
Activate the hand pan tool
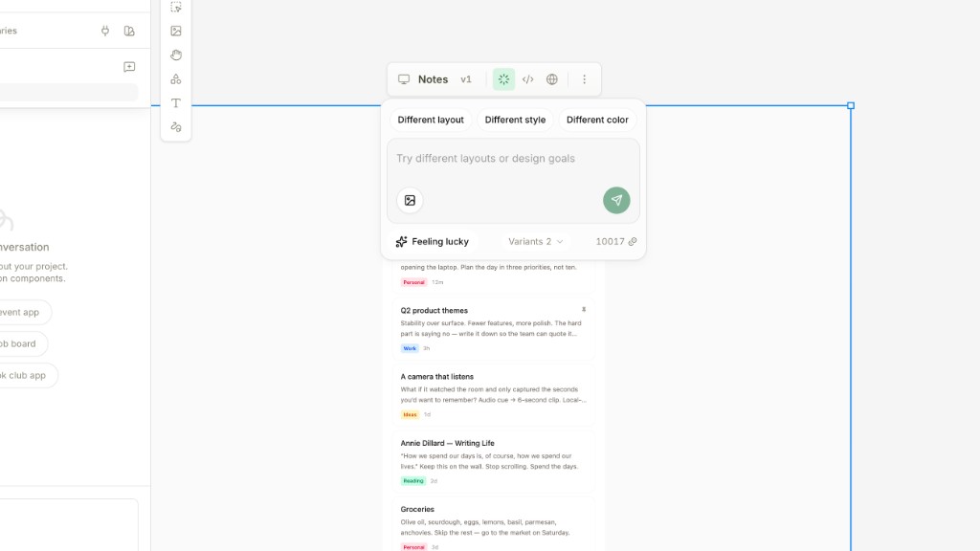pyautogui.click(x=176, y=55)
